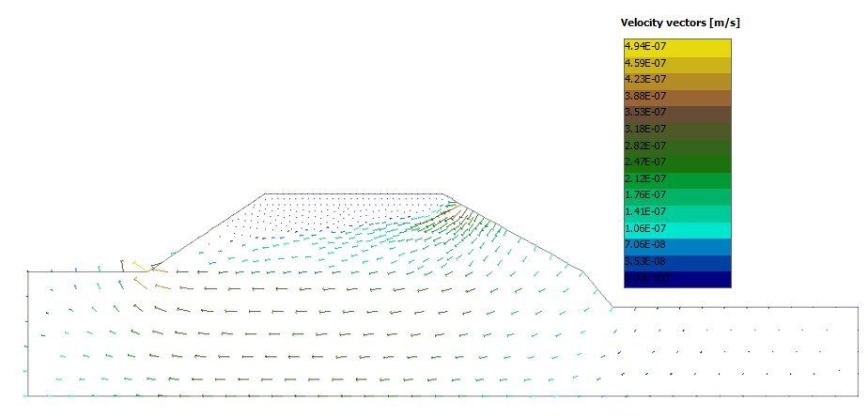The width and height of the screenshot is (868, 417).
Task: Click the "Velocity vectors [m/s]" legend title
Action: [680, 23]
